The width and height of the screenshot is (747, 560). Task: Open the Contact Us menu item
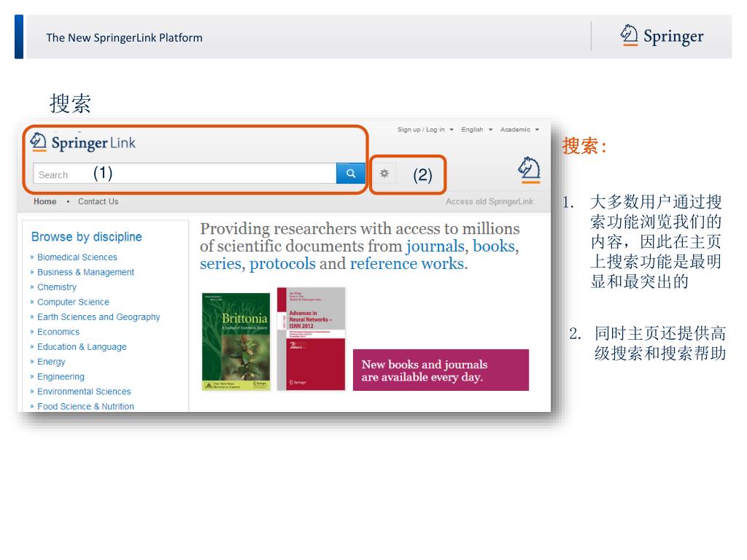[98, 201]
